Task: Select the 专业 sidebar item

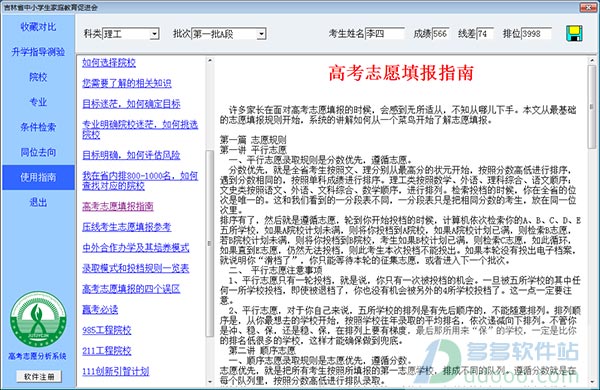Action: (38, 102)
